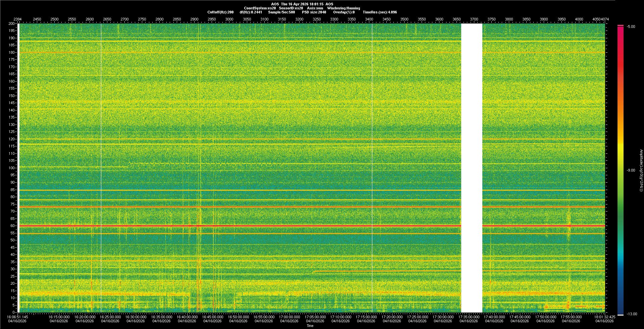
Task: Select the 17:35:00.000 time axis label
Action: tap(469, 317)
